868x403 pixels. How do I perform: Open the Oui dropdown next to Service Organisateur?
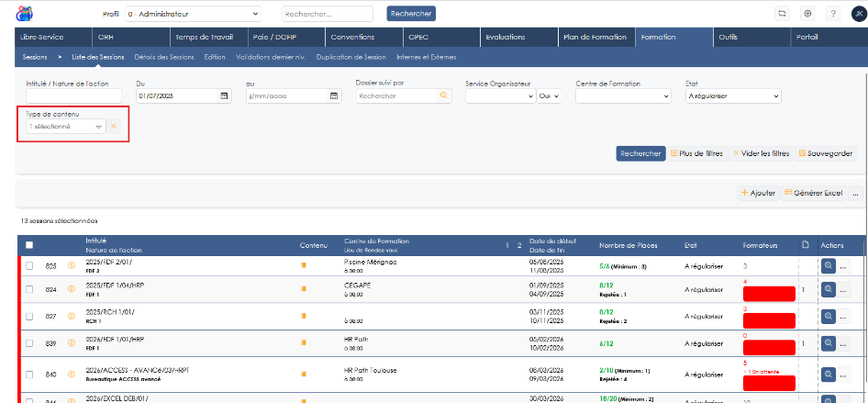pos(549,95)
